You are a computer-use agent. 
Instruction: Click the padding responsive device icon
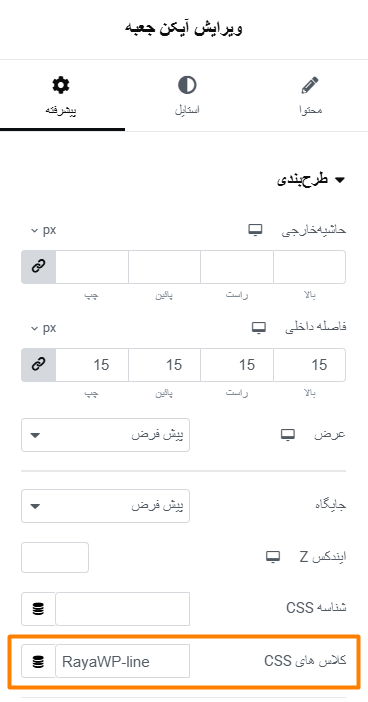(259, 328)
